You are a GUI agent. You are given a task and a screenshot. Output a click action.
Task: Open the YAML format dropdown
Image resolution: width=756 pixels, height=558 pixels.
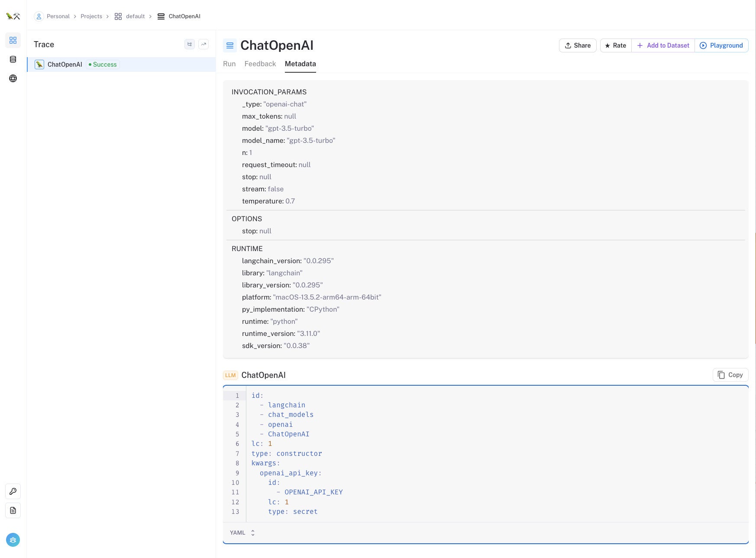(242, 533)
